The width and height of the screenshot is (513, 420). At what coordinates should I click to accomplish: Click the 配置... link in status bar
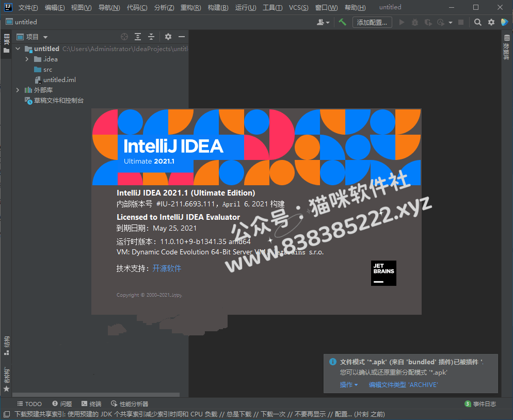click(344, 414)
